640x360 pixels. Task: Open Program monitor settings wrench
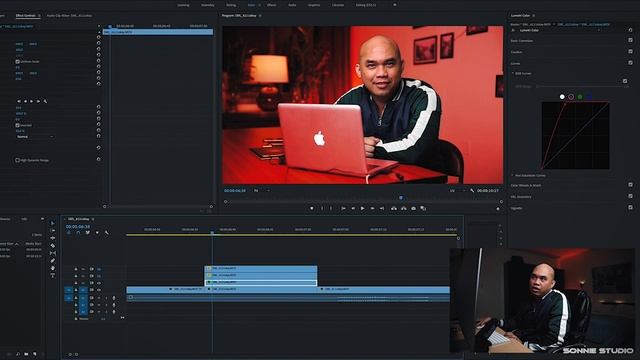pos(472,191)
